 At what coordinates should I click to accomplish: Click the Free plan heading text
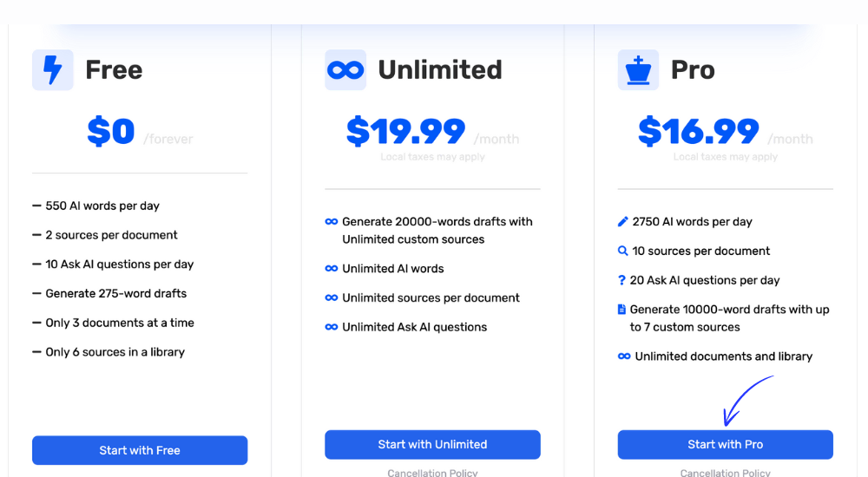tap(114, 69)
